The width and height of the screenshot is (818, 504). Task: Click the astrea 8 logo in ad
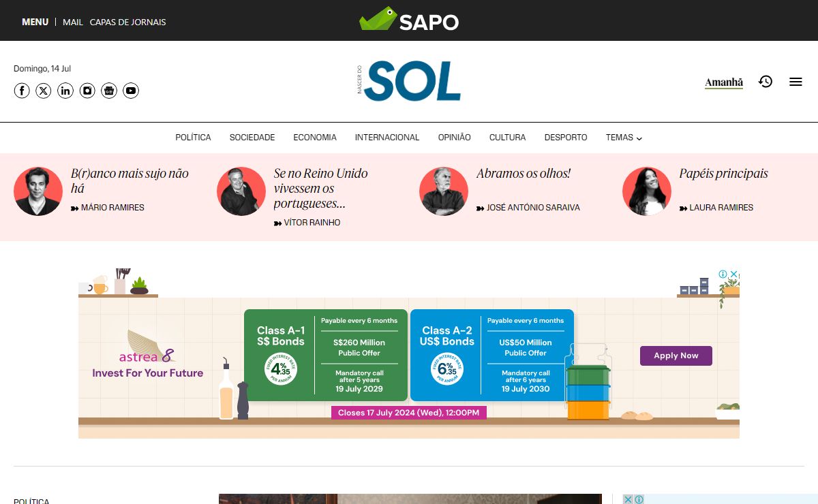pos(147,347)
